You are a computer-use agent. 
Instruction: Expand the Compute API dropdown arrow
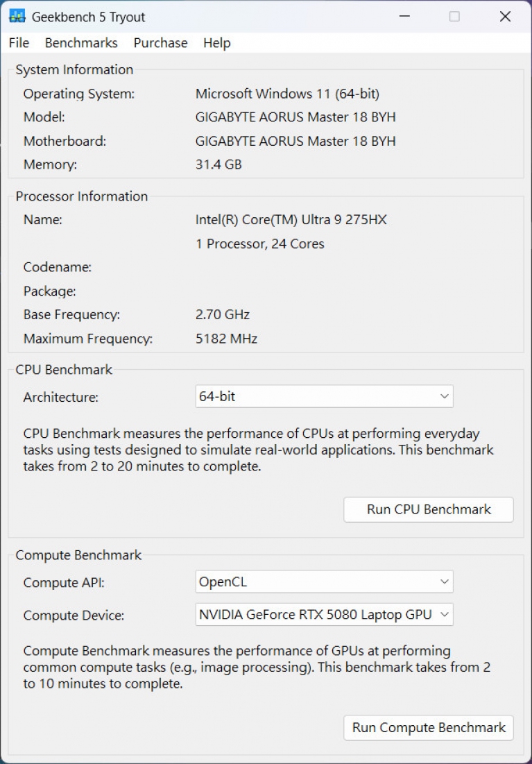click(444, 582)
